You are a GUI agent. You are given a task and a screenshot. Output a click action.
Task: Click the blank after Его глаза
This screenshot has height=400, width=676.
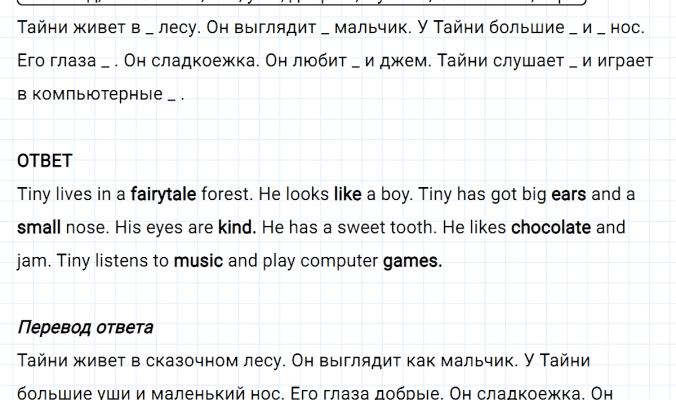(106, 62)
